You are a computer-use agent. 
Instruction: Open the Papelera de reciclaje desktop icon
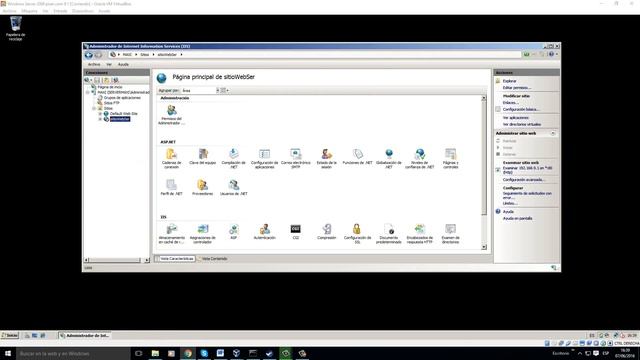(16, 29)
